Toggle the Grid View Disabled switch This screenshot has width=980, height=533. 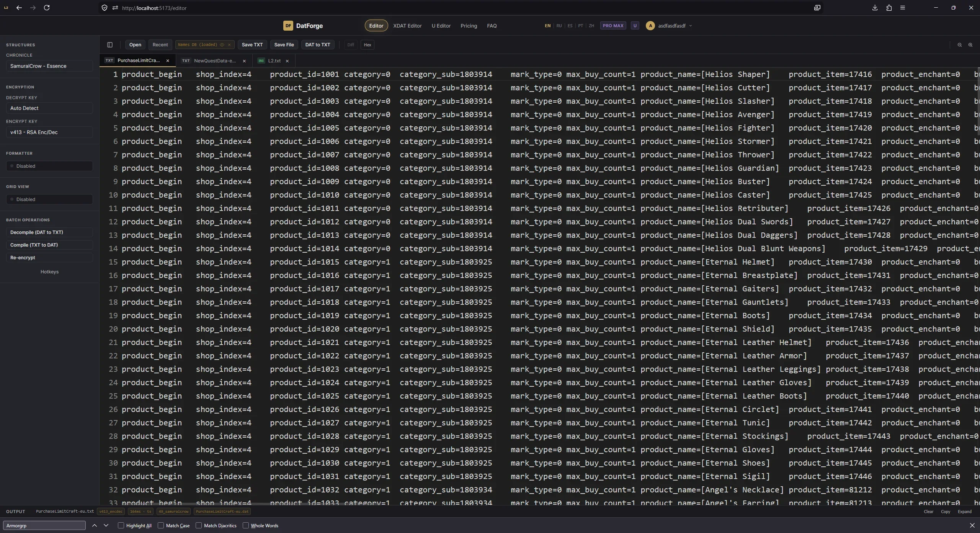pyautogui.click(x=49, y=199)
